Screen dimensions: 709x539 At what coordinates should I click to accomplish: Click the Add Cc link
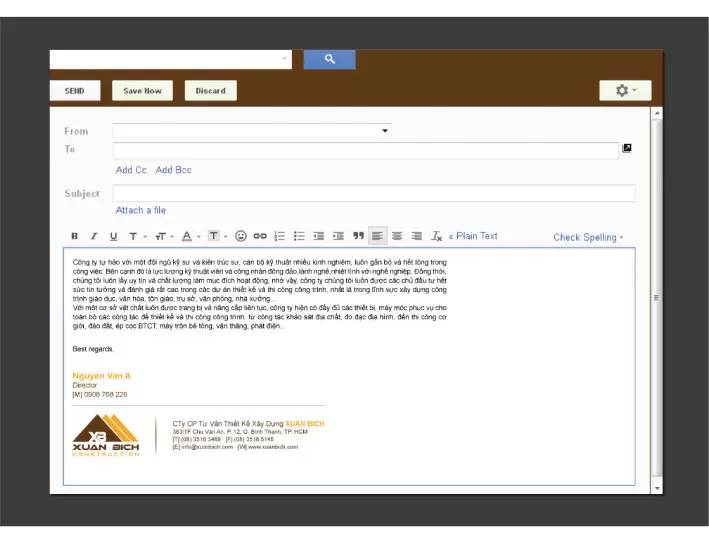coord(131,170)
